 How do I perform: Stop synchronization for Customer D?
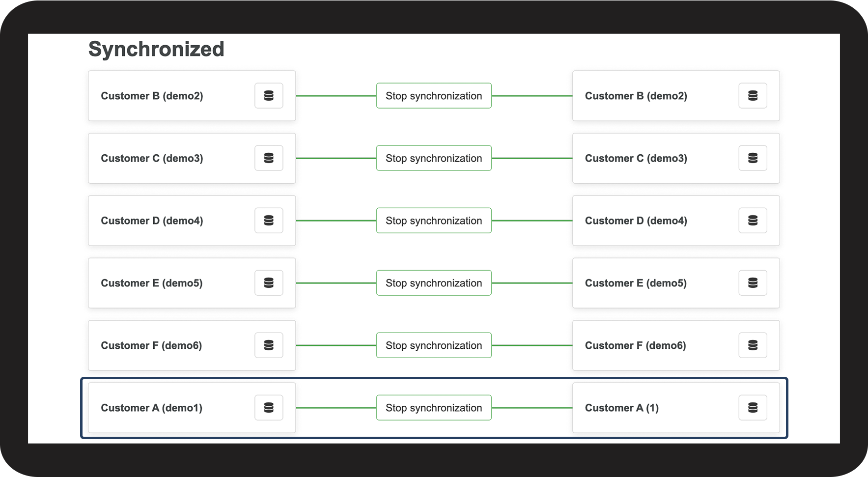coord(434,221)
